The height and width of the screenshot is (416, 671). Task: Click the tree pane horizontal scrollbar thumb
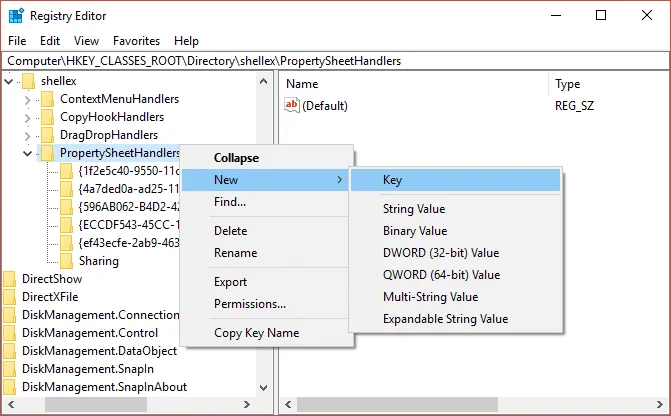pos(96,404)
